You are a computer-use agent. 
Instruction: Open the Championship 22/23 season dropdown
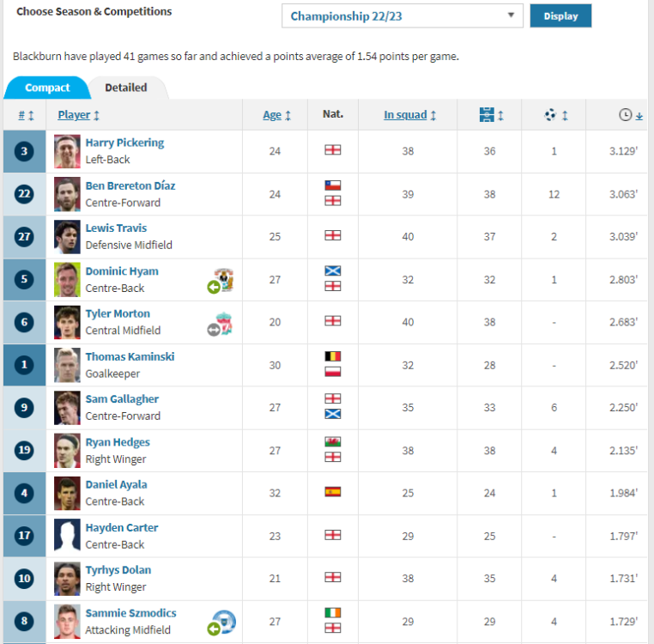tap(402, 16)
